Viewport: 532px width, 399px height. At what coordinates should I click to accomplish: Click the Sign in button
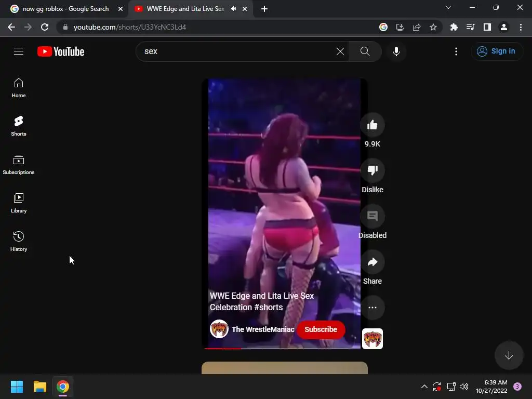click(x=496, y=51)
